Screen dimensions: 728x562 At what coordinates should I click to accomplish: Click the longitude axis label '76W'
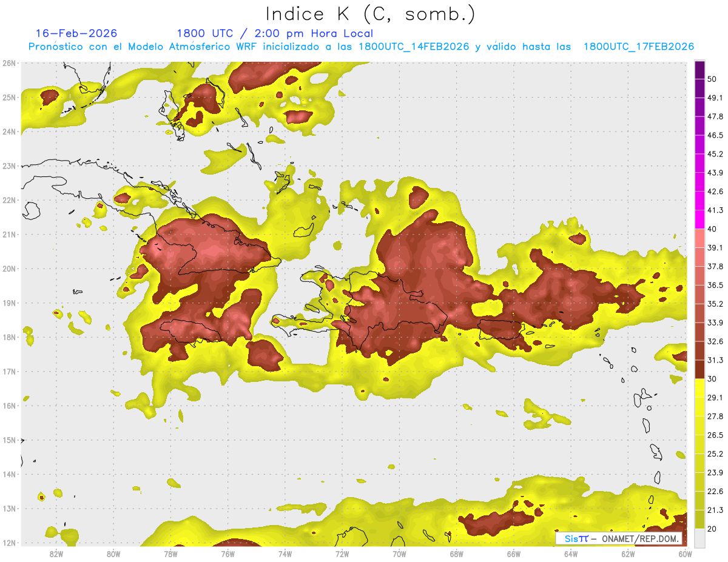pos(227,554)
